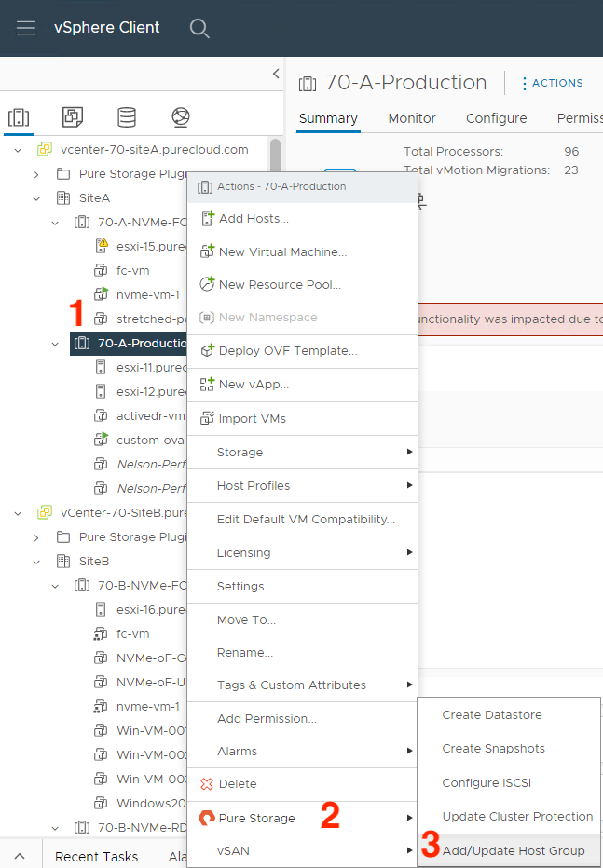This screenshot has width=603, height=868.
Task: Collapse the 70-B-NVMe-FC cluster node
Action: click(x=55, y=586)
